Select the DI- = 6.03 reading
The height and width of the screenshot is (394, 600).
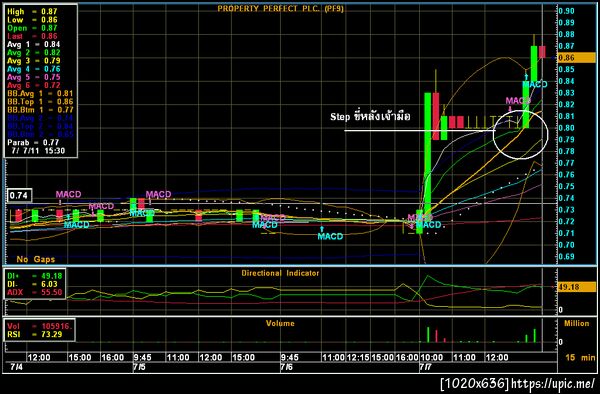33,284
